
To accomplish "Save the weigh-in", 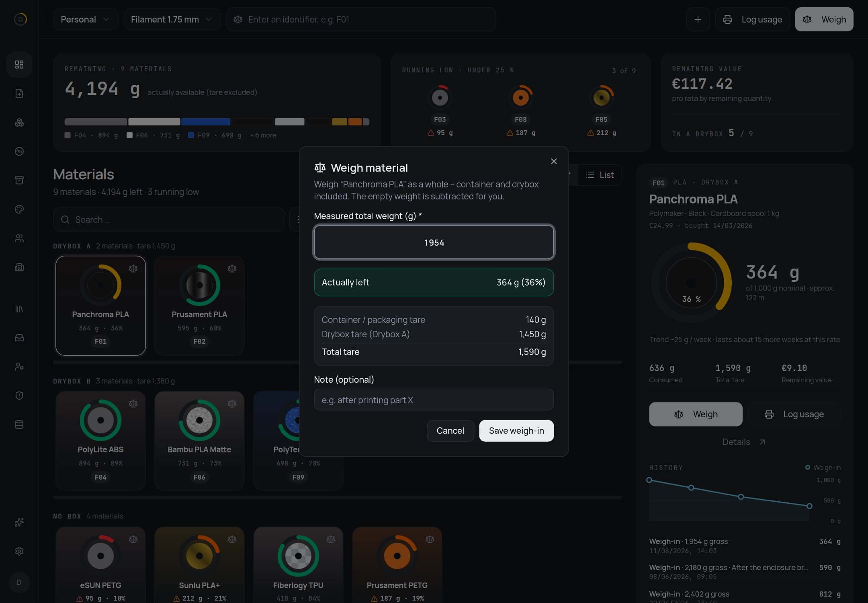I will (516, 431).
